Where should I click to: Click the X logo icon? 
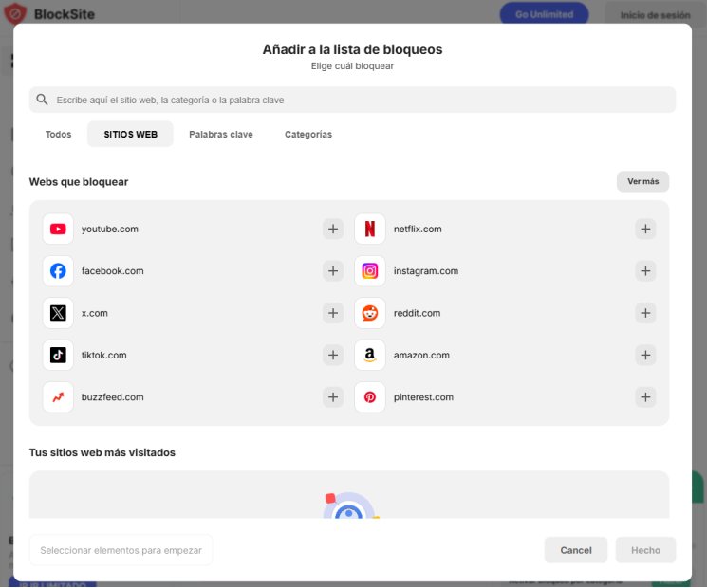(x=58, y=313)
